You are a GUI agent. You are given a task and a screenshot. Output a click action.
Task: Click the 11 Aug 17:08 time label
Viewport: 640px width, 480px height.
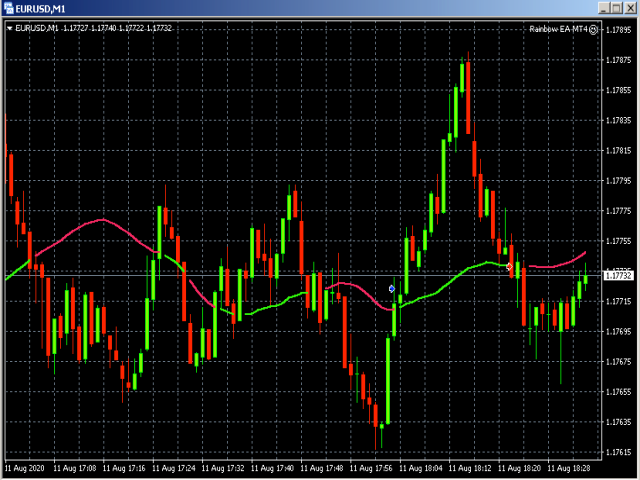click(75, 468)
